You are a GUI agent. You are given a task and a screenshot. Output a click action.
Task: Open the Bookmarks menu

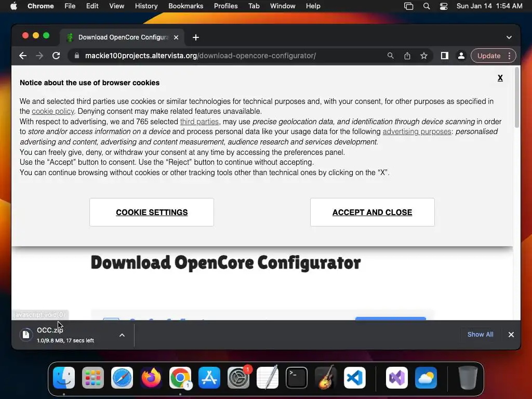click(185, 6)
